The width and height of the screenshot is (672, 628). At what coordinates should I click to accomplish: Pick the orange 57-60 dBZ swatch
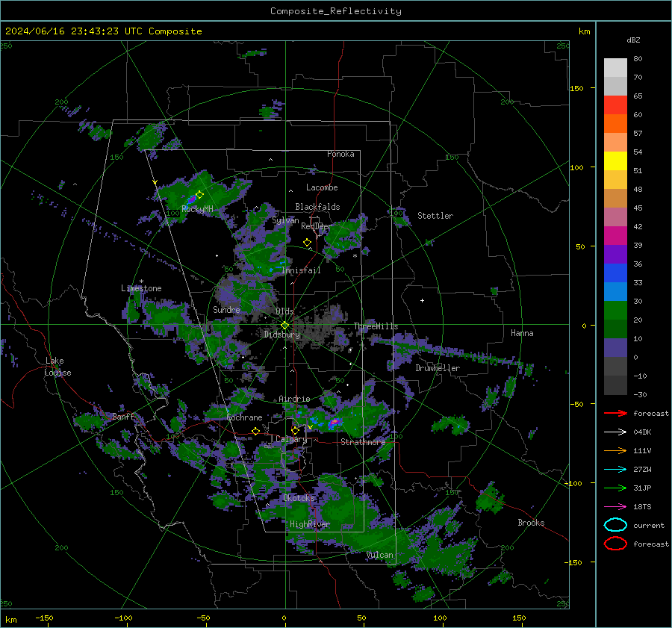click(x=615, y=124)
